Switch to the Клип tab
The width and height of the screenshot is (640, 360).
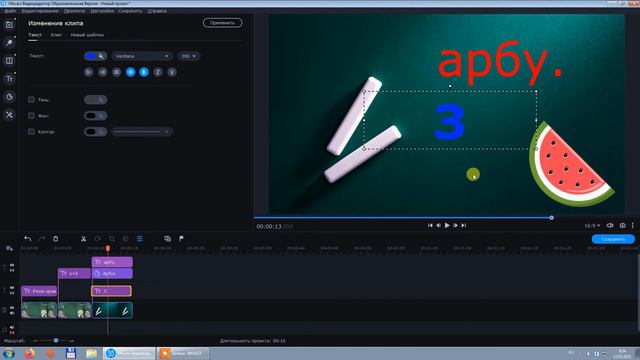point(56,35)
